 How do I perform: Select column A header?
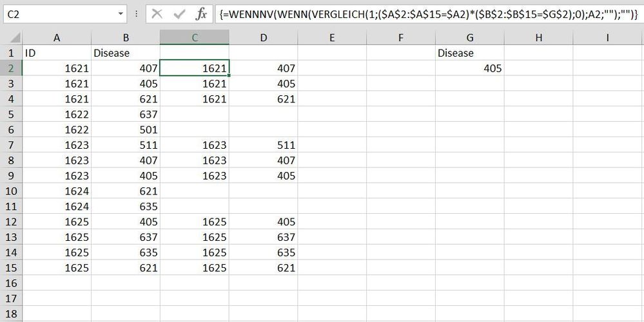[x=57, y=38]
